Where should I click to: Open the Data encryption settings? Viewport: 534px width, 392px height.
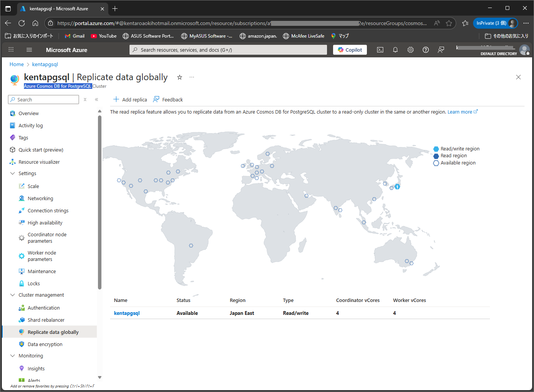(45, 344)
